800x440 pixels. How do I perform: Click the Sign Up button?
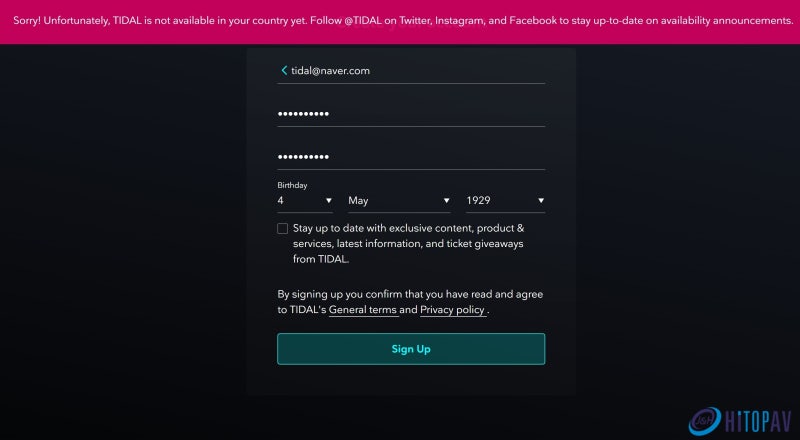411,349
